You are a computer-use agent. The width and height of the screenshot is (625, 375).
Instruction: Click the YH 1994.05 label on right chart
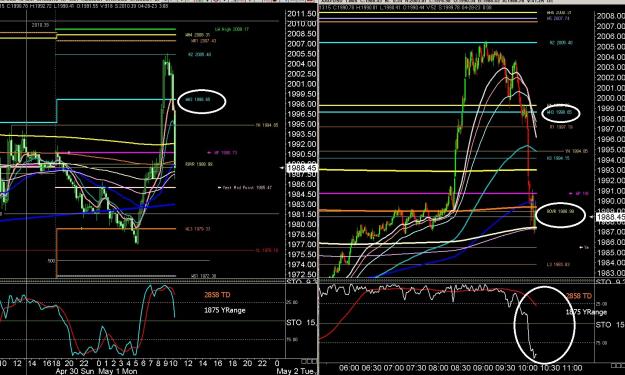pyautogui.click(x=576, y=151)
